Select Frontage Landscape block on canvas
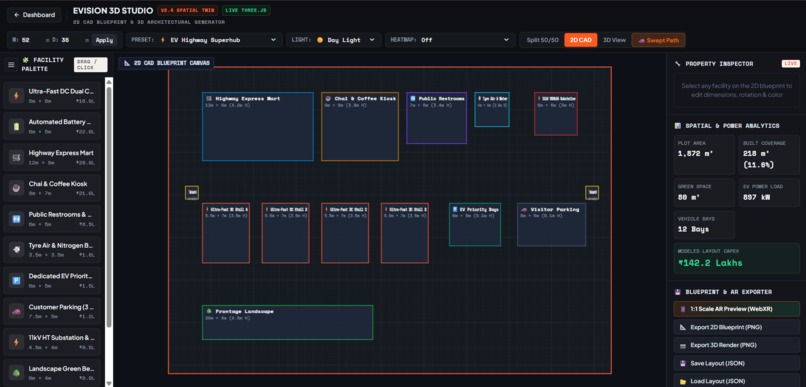Viewport: 806px width, 387px height. click(287, 322)
